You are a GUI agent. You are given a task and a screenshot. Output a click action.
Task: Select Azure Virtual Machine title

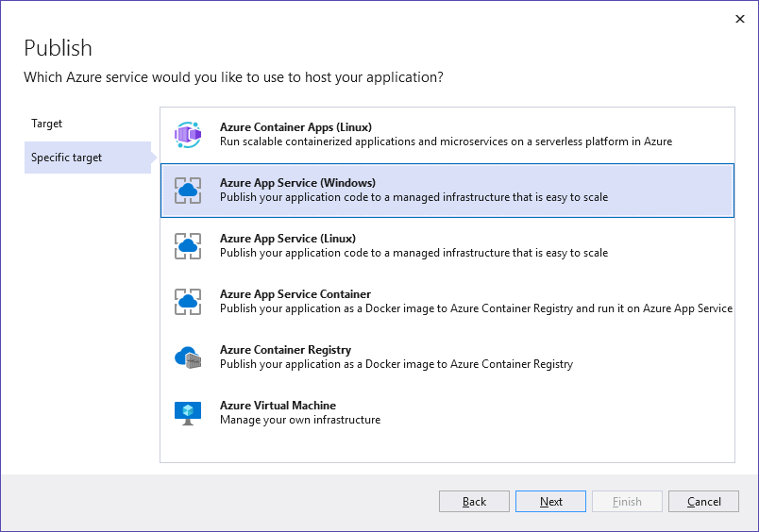click(x=278, y=406)
